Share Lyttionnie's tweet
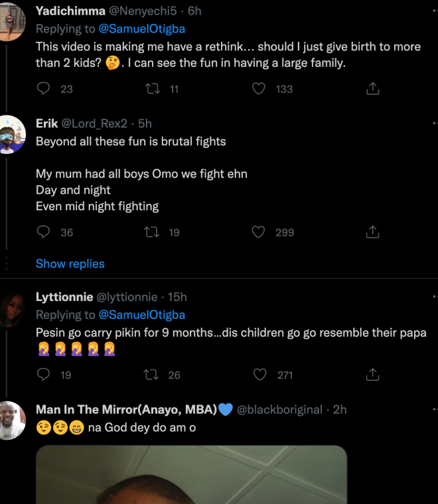 click(x=373, y=375)
